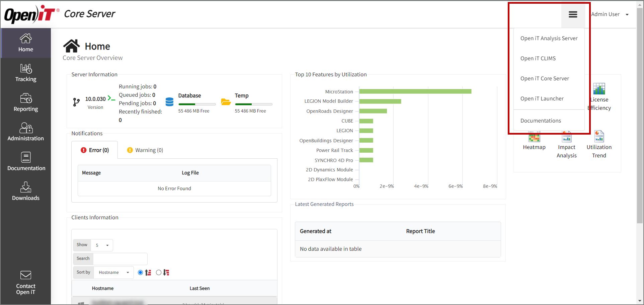
Task: Collapse the hamburger menu icon
Action: pyautogui.click(x=573, y=14)
